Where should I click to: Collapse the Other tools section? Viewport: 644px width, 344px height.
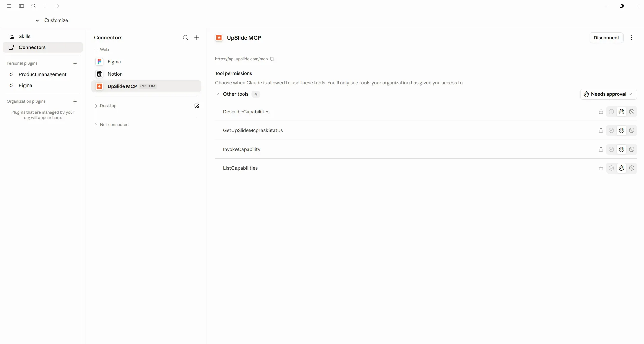217,94
